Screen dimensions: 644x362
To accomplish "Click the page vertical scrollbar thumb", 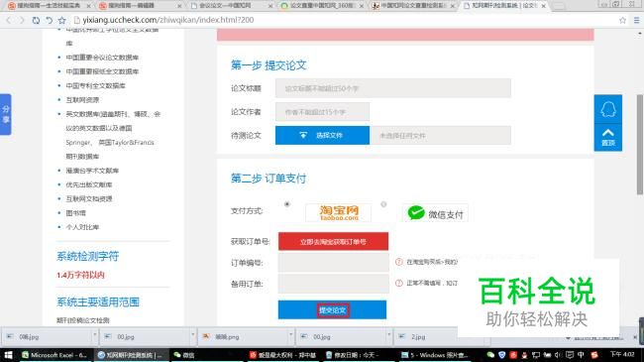I will point(640,144).
